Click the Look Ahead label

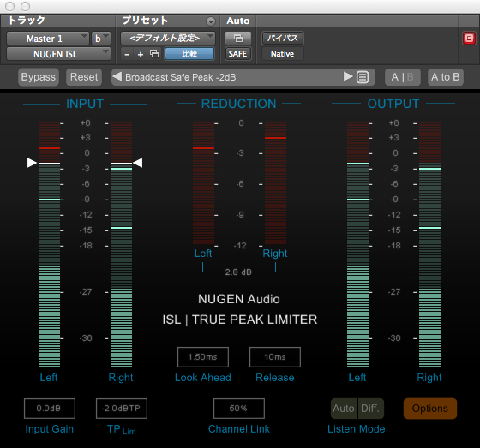coord(203,378)
